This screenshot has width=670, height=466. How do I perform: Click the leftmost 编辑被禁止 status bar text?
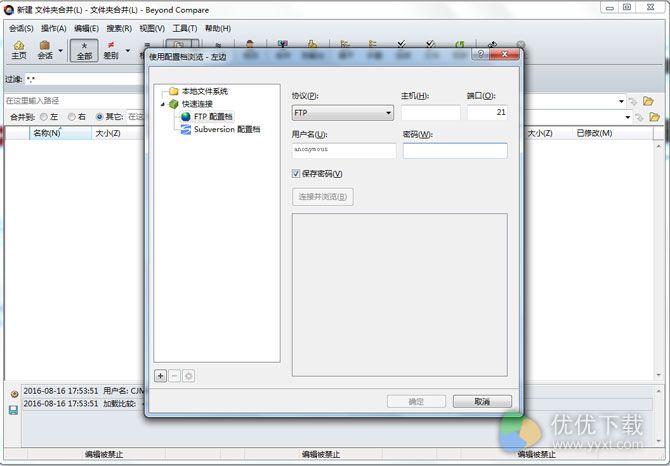(x=104, y=454)
